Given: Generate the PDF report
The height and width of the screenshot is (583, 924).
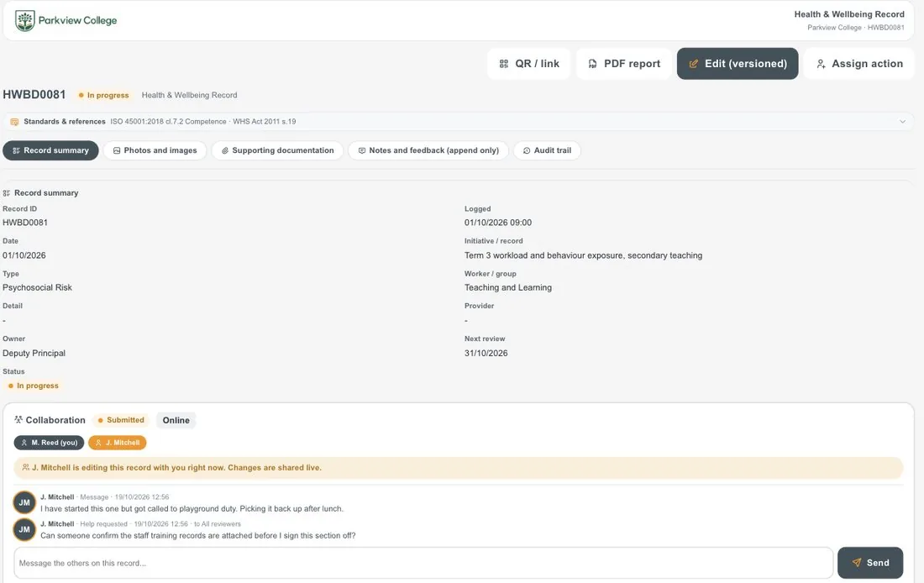Looking at the screenshot, I should 624,64.
